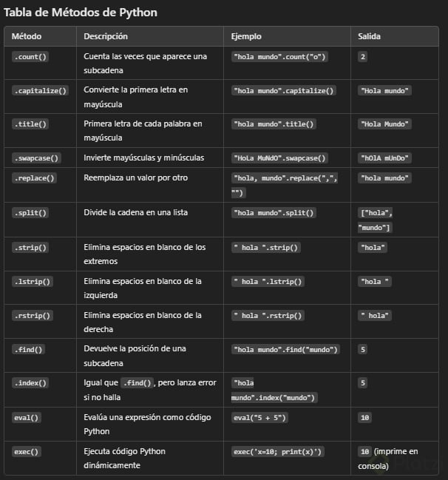Select the "hola mundo".count("o") example code
This screenshot has height=480, width=448.
click(279, 56)
